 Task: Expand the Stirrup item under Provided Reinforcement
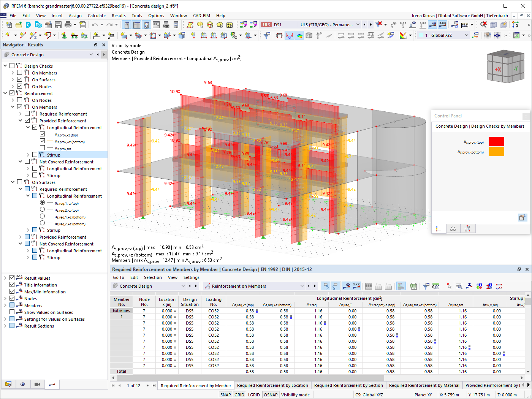(x=28, y=154)
